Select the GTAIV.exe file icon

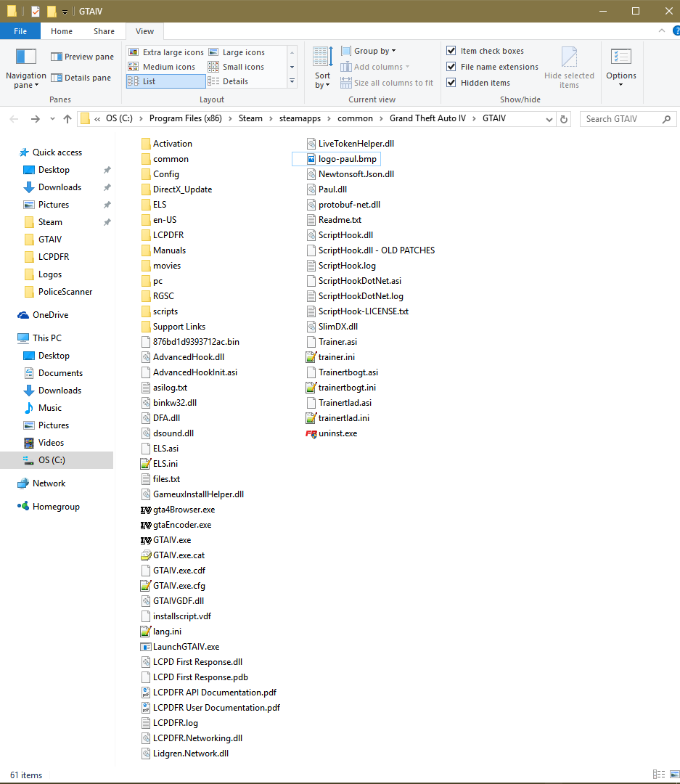(145, 540)
